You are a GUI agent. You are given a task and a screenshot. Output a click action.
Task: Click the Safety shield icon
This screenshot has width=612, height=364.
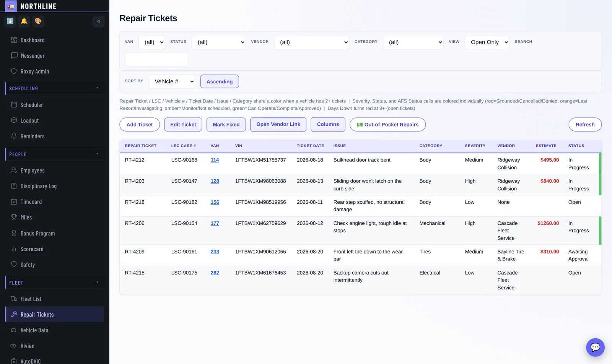14,265
